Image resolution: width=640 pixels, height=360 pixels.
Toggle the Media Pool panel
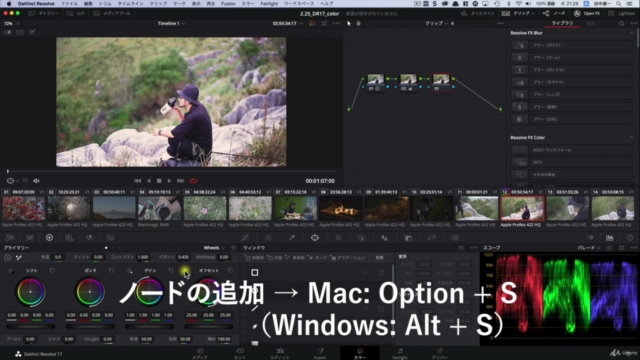click(x=112, y=13)
